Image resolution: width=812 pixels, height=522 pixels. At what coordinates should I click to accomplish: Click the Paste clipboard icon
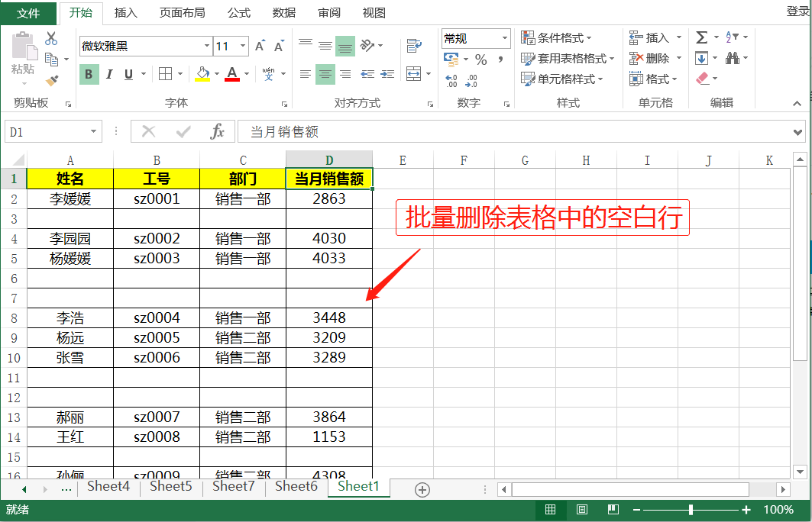(24, 46)
